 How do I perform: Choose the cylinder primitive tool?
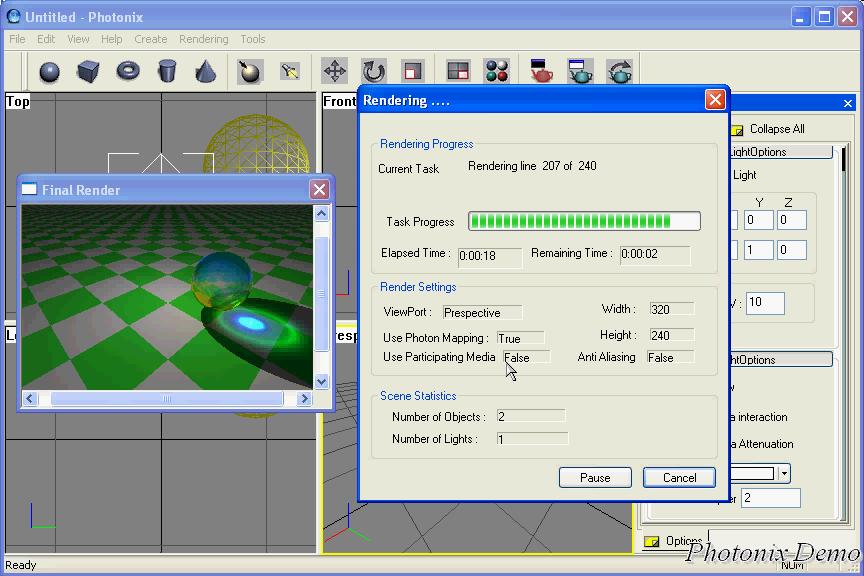(x=167, y=71)
